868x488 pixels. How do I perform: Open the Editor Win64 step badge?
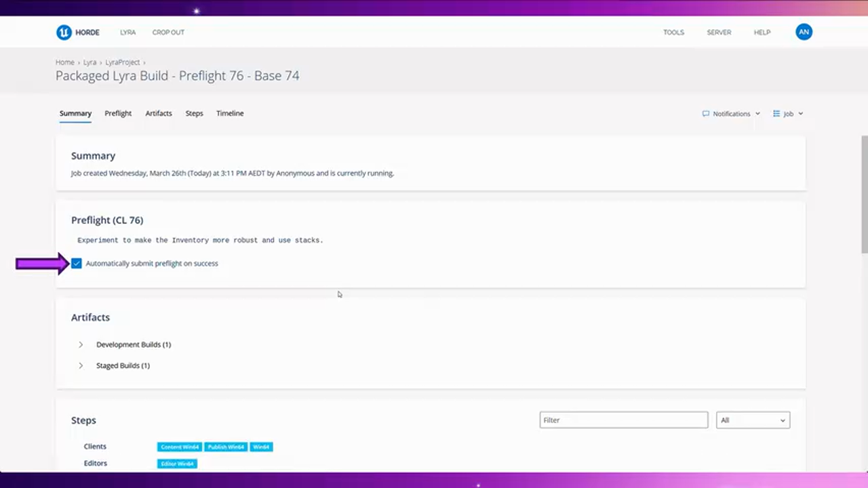tap(176, 463)
